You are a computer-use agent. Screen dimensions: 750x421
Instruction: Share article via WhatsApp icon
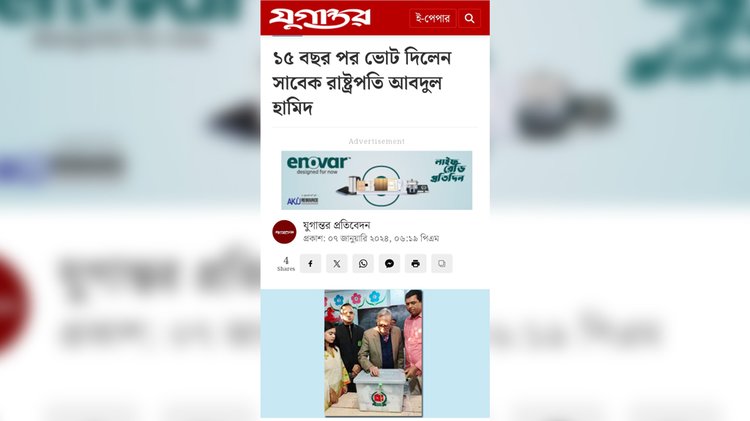tap(363, 264)
